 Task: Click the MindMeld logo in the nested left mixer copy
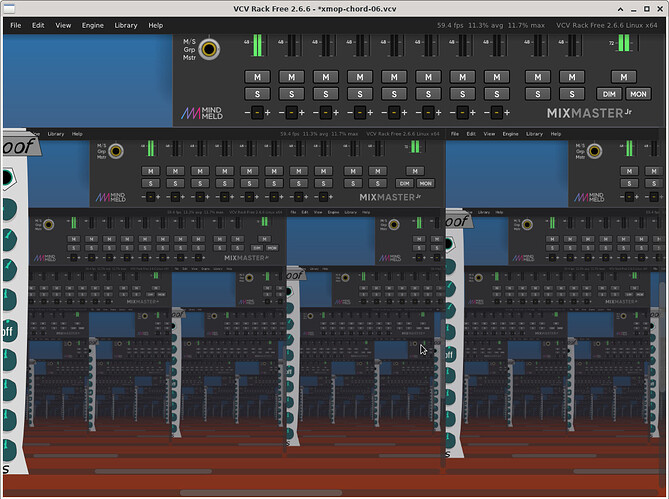(x=111, y=197)
